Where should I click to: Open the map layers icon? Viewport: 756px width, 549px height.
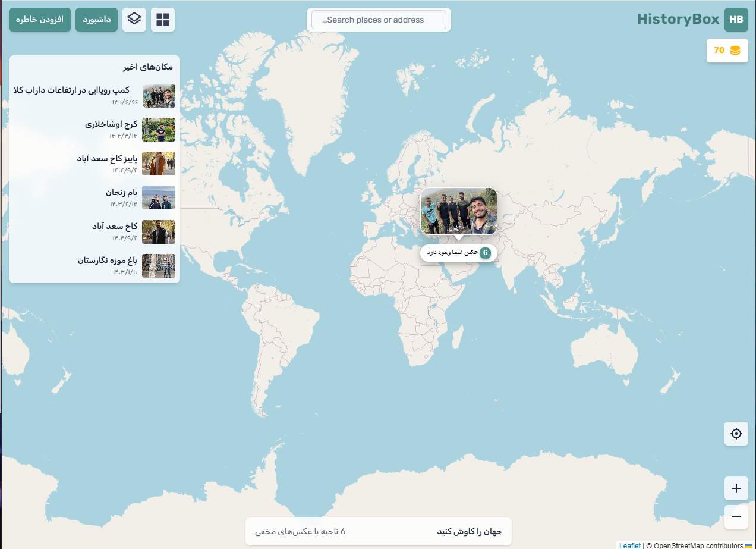coord(134,20)
